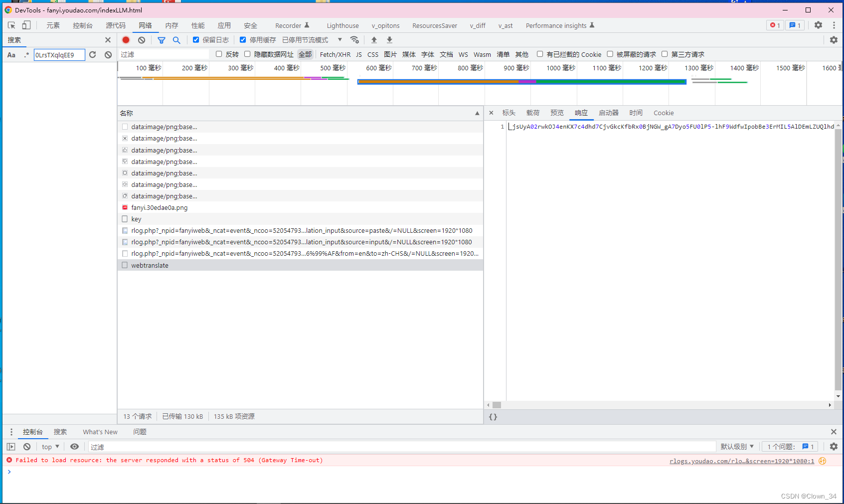Filter requests by 图片 type
This screenshot has height=504, width=844.
[x=390, y=54]
